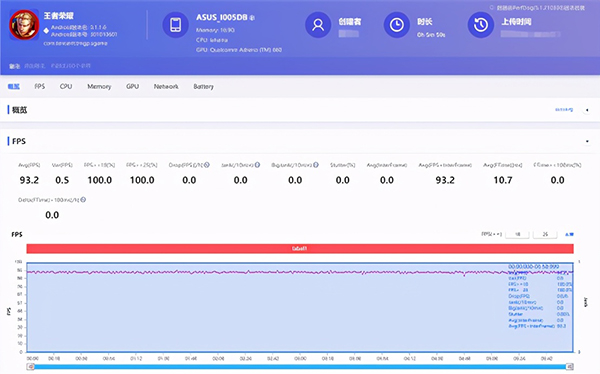Switch to the Memory tab
Viewport: 600px width, 374px height.
pos(99,87)
